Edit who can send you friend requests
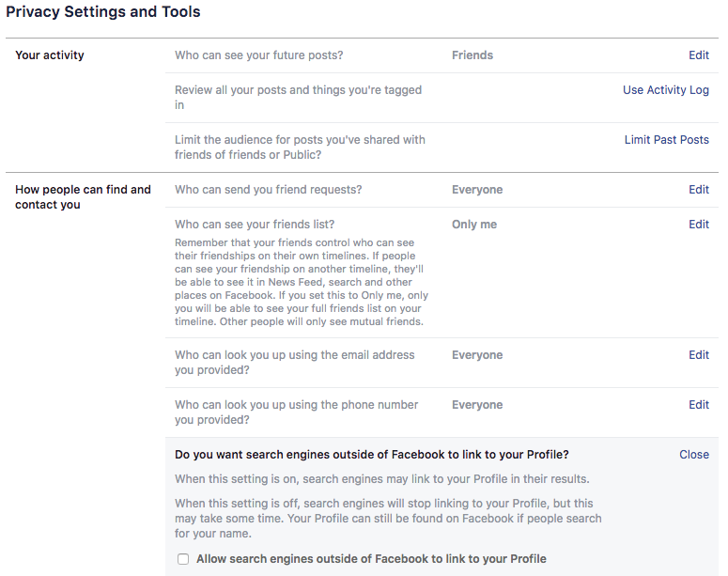Viewport: 728px width, 576px height. click(698, 190)
